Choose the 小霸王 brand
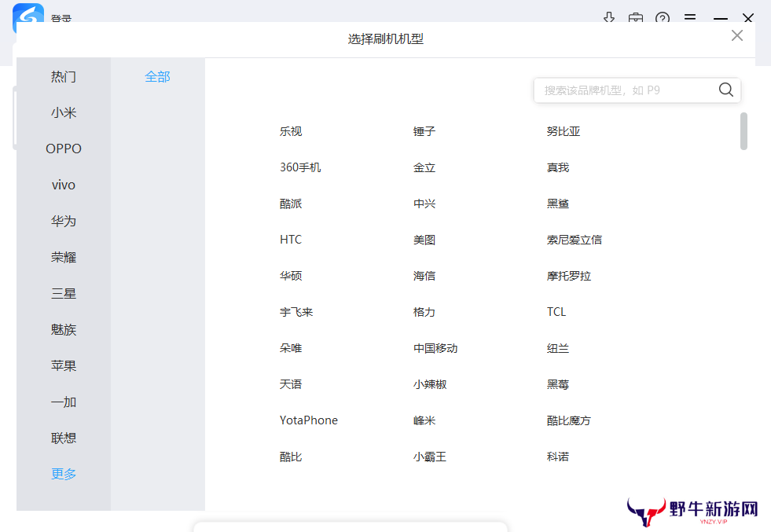The image size is (771, 532). pyautogui.click(x=430, y=457)
